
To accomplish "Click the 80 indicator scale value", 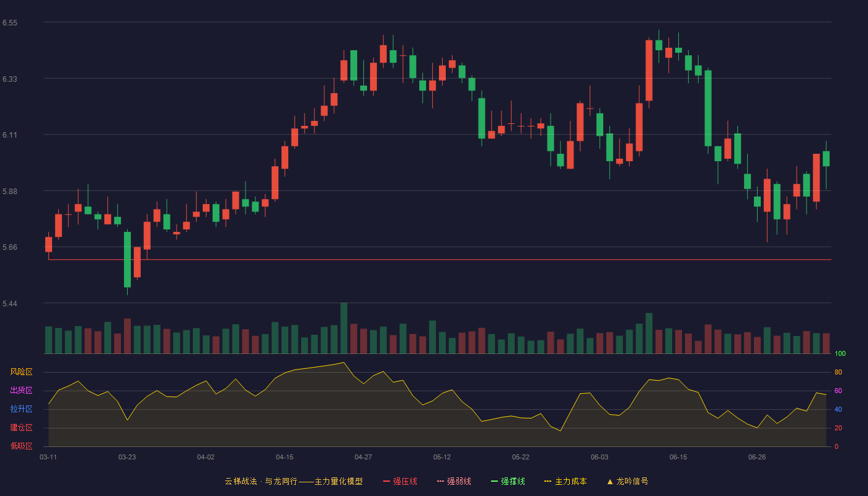I will (838, 372).
